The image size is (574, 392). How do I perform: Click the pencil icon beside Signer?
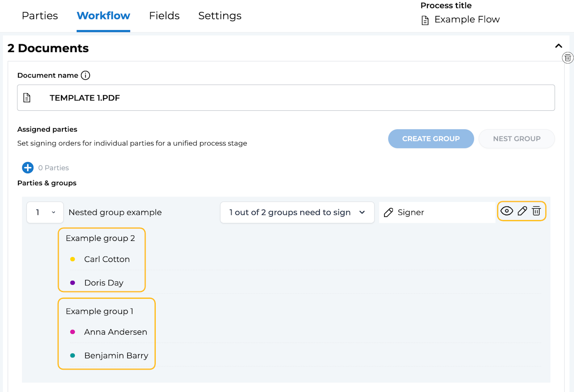389,213
